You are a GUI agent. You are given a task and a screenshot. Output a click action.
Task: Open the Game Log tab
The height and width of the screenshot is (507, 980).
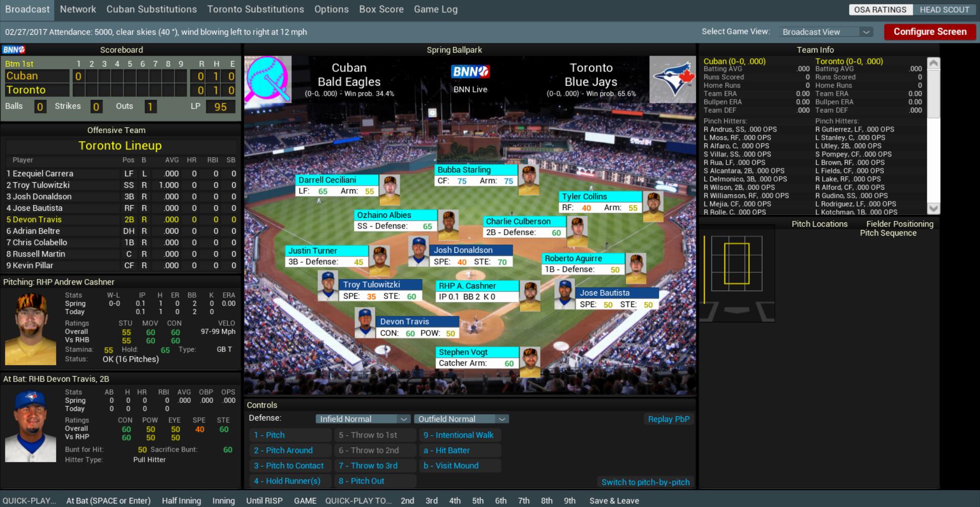tap(436, 9)
